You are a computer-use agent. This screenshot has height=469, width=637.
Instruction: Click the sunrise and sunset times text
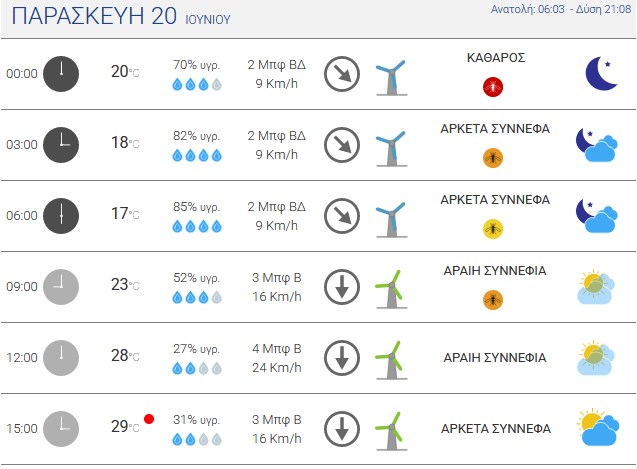[x=561, y=9]
